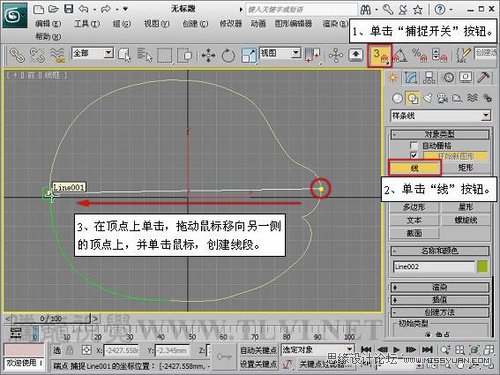This screenshot has width=500, height=375.
Task: Select the Geometry category icon
Action: [397, 98]
